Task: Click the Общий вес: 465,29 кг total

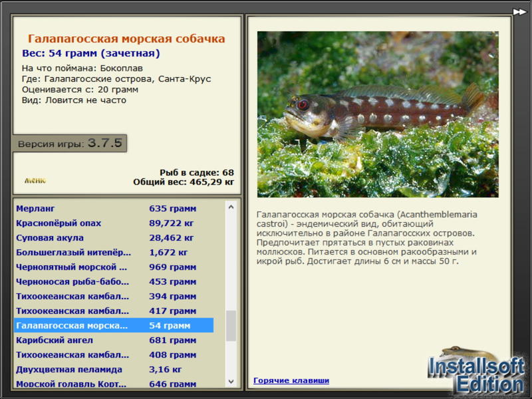Action: (x=184, y=182)
